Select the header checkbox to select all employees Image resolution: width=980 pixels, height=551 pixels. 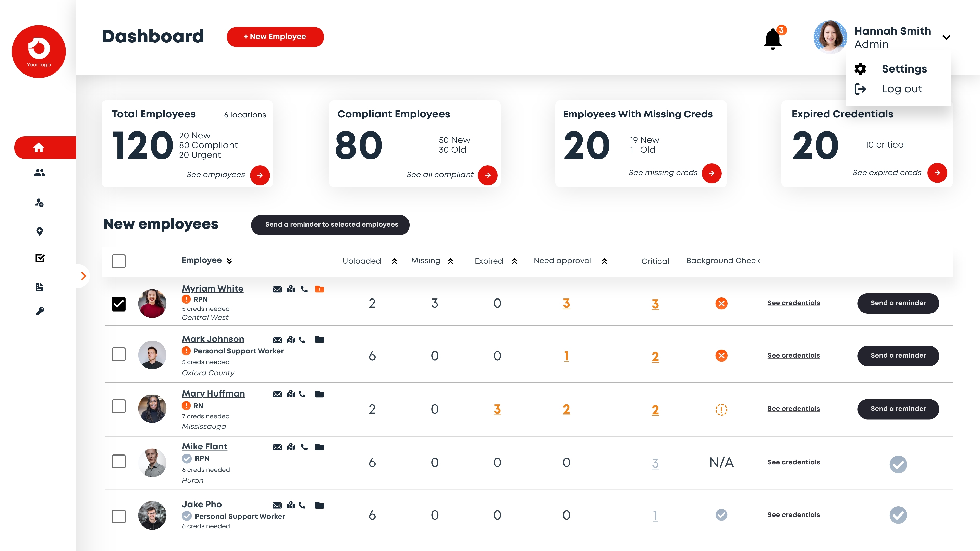point(118,261)
